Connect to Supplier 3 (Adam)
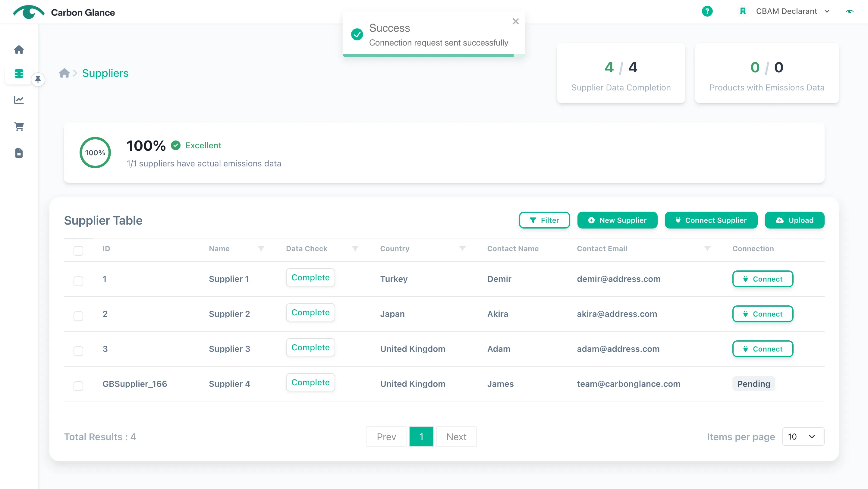This screenshot has height=489, width=868. pos(763,349)
